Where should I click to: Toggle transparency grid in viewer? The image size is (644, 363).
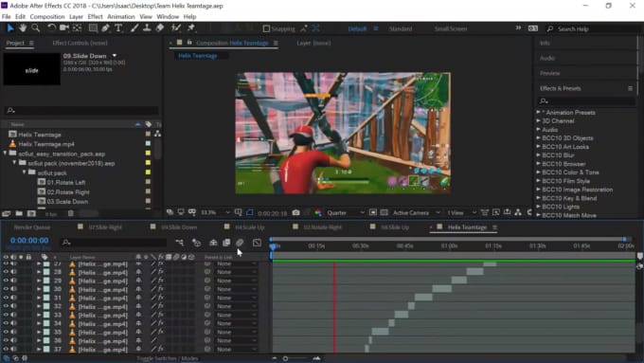384,212
